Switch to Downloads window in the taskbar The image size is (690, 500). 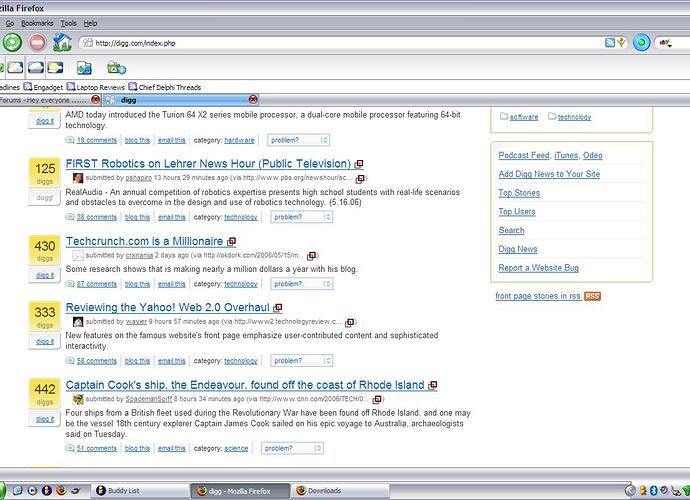340,490
